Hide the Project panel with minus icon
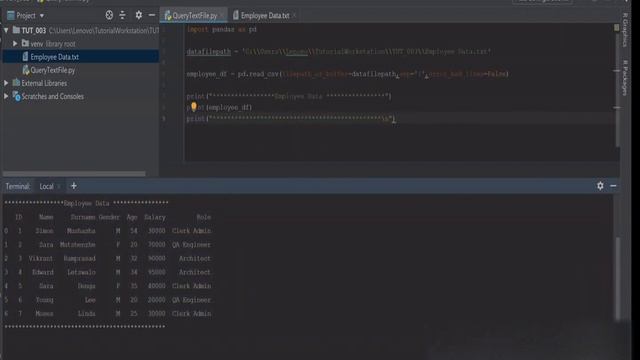 (x=152, y=15)
